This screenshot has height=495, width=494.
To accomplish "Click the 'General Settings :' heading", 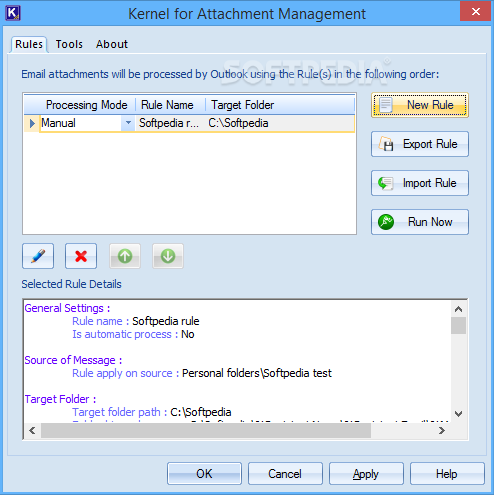I will pyautogui.click(x=67, y=308).
